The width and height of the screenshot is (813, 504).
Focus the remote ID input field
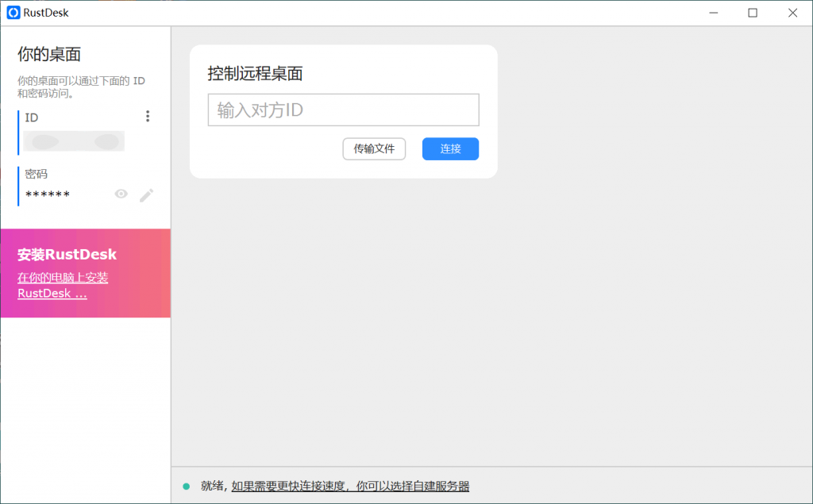343,110
